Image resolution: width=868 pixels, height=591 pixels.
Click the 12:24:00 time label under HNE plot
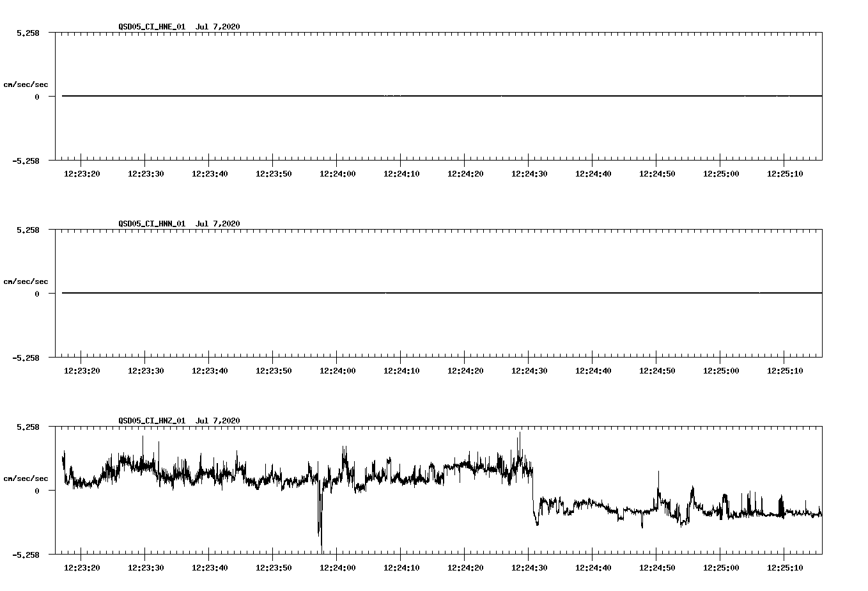coord(337,174)
